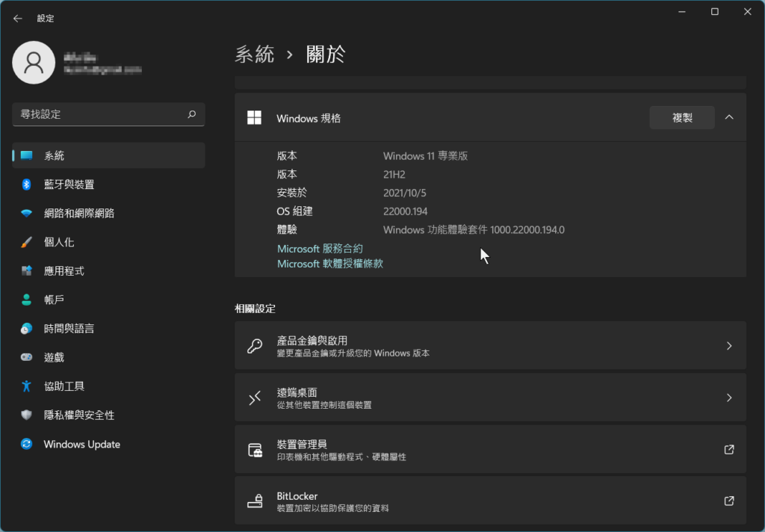Image resolution: width=765 pixels, height=532 pixels.
Task: Close the 設定 window
Action: click(x=747, y=12)
